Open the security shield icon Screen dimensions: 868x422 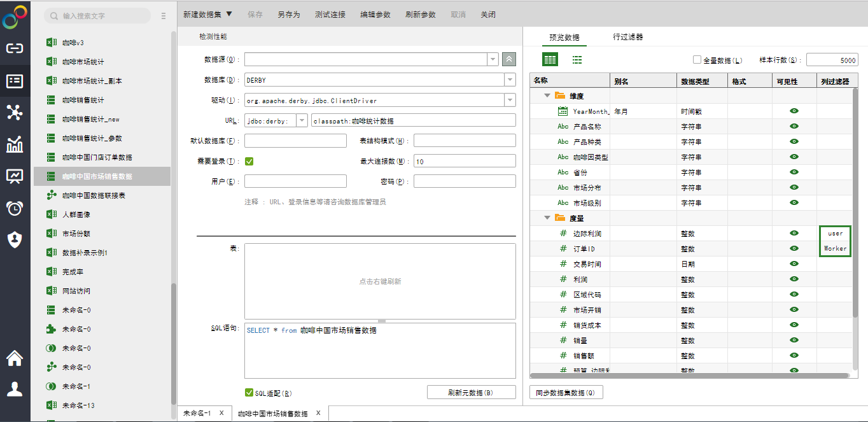15,239
